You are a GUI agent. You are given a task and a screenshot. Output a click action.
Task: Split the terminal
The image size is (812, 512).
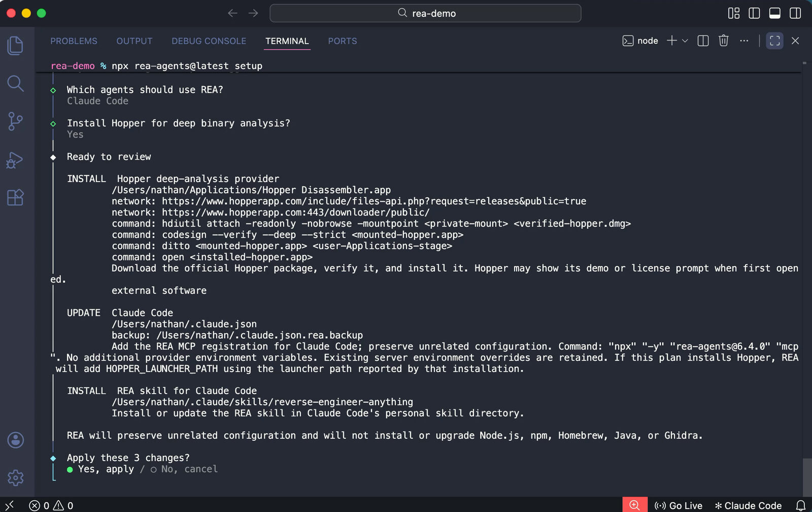point(703,41)
